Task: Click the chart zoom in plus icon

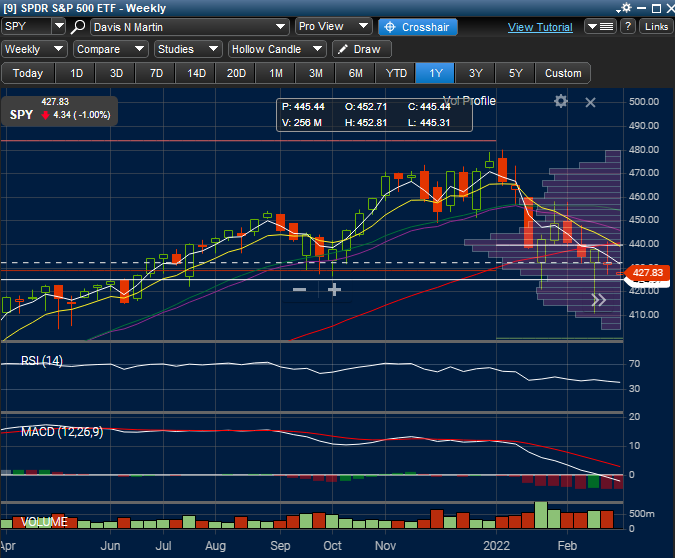Action: (334, 289)
